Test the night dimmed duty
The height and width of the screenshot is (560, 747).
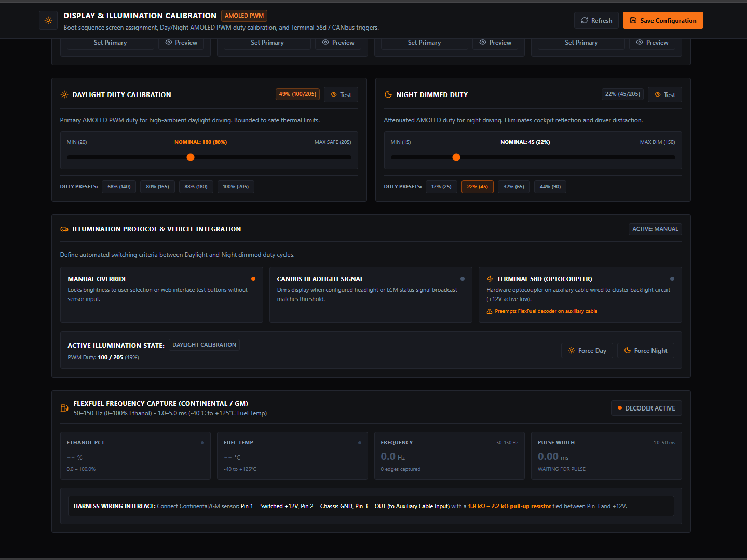click(x=665, y=94)
